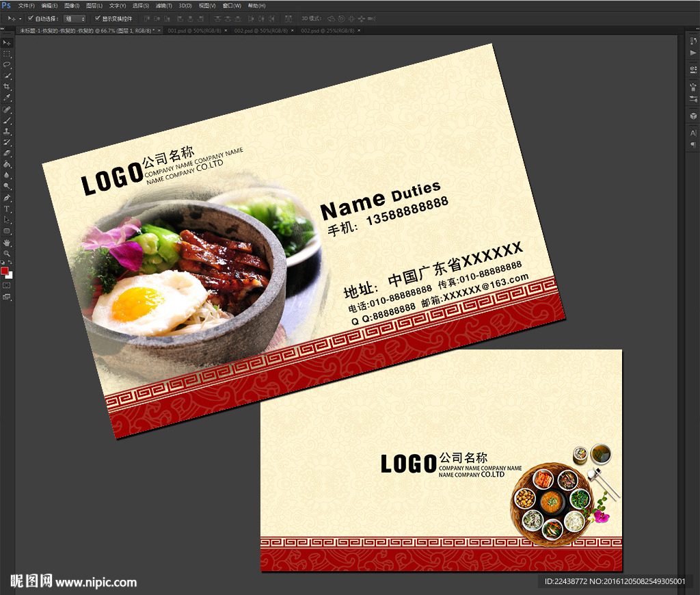
Task: Close the 001.psd document tab
Action: coord(226,31)
